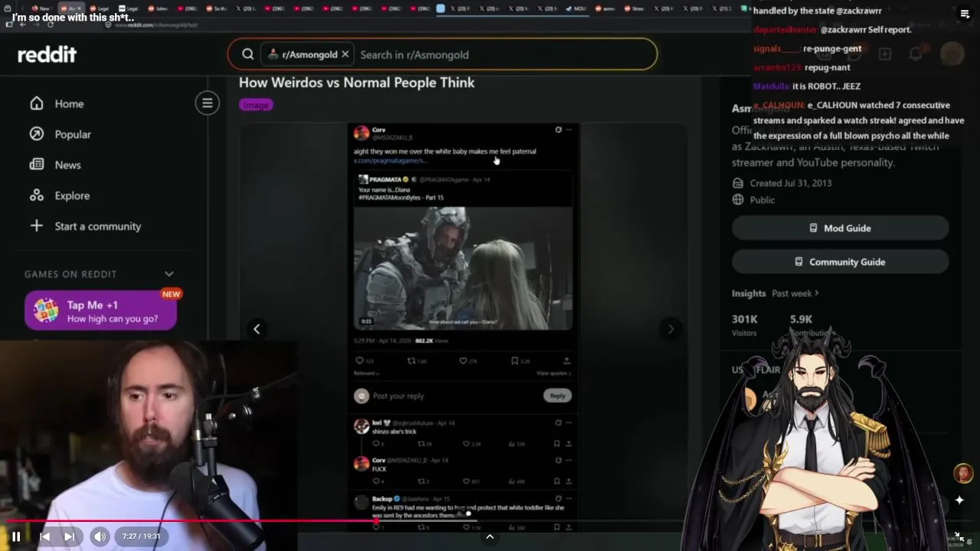This screenshot has height=551, width=980.
Task: Collapse the reddit sidebar with hamburger button
Action: 207,103
